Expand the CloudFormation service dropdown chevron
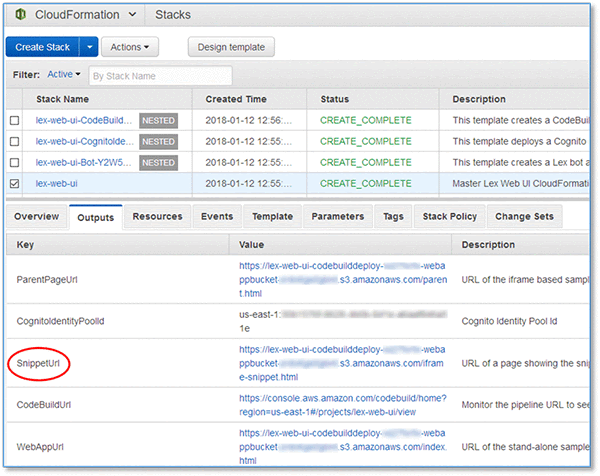 point(132,15)
